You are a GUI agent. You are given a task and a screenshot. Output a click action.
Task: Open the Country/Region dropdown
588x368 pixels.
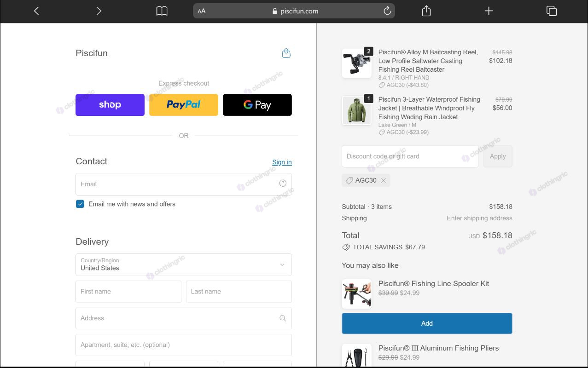[x=184, y=264]
